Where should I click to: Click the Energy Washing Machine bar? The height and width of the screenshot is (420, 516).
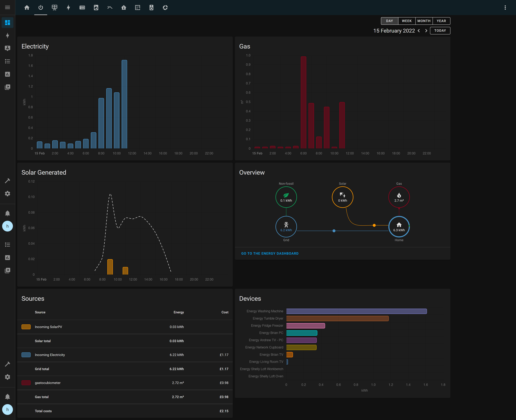356,311
